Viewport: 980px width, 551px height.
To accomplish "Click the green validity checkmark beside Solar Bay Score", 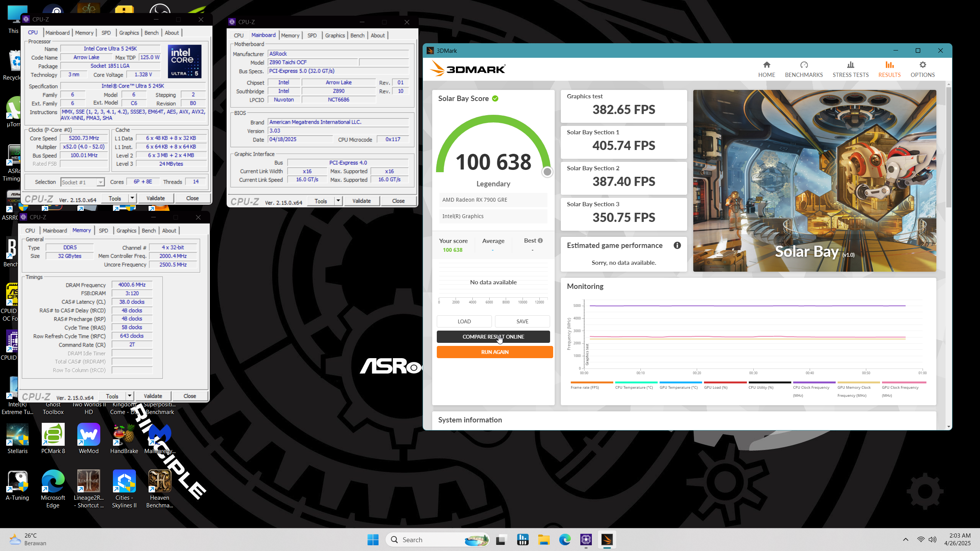I will 495,99.
